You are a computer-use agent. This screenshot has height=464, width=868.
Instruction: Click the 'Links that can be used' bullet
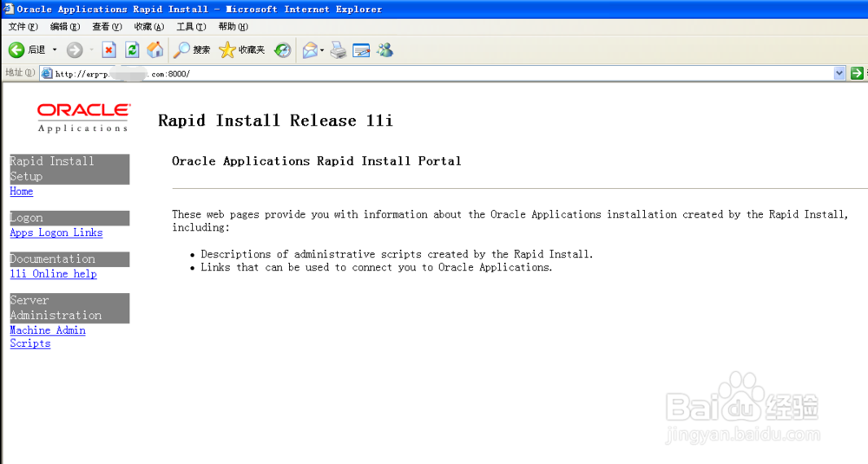(377, 268)
